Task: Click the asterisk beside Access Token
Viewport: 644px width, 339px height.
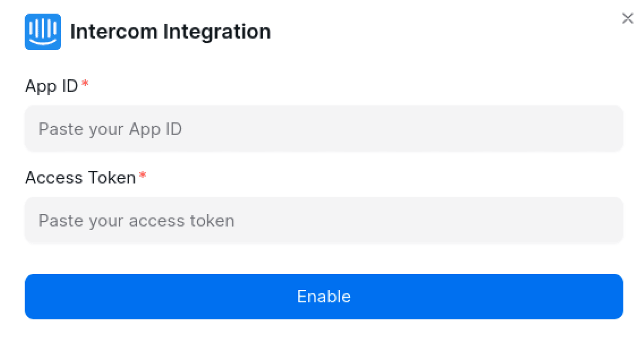Action: [143, 175]
